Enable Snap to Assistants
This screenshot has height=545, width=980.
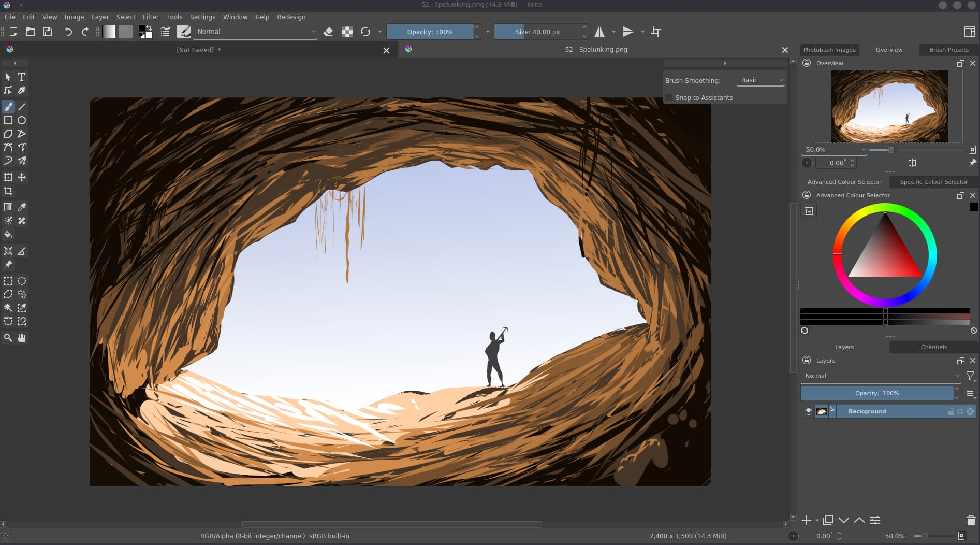(x=669, y=97)
